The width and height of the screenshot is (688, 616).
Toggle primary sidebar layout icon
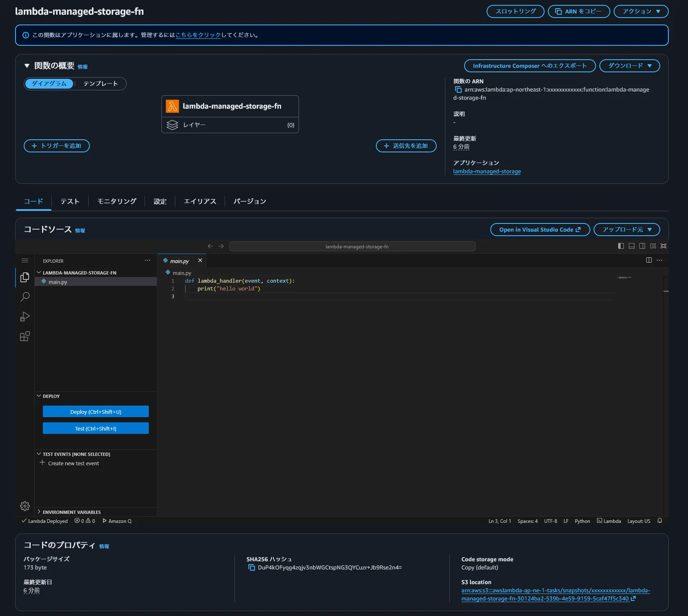click(x=621, y=246)
